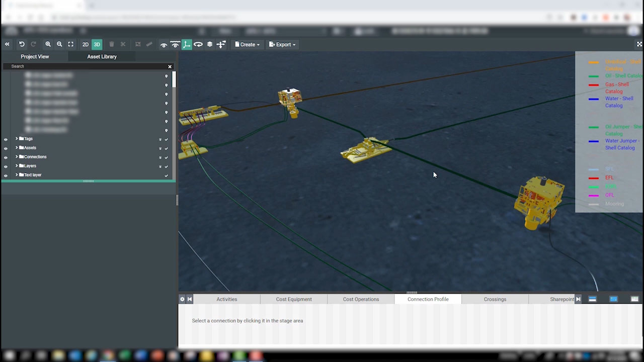This screenshot has height=362, width=644.
Task: Click the fit-to-screen icon
Action: coord(71,44)
